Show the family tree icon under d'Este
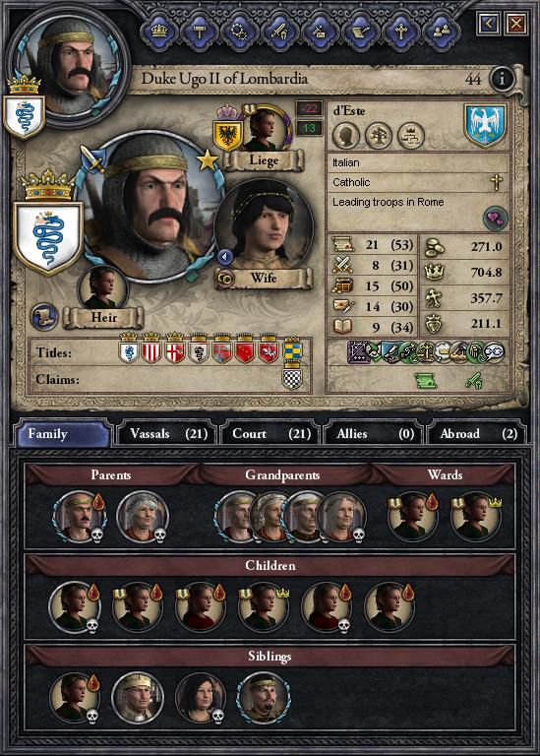 pos(378,136)
